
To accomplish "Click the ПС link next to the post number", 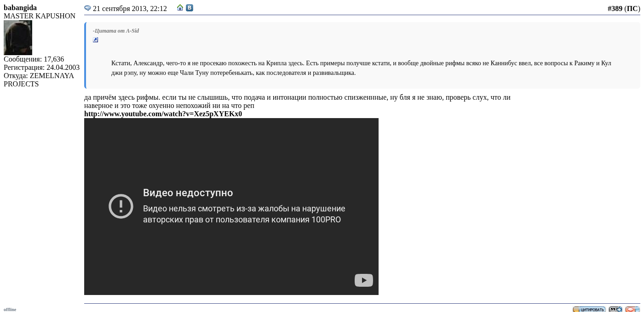I will pyautogui.click(x=632, y=9).
